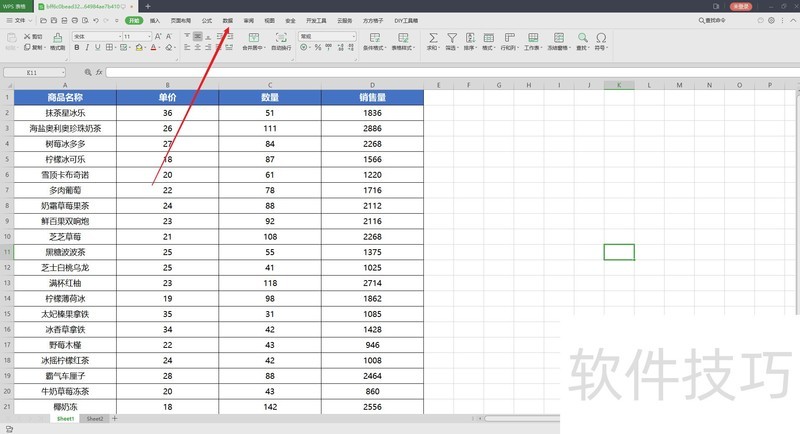Image resolution: width=800 pixels, height=434 pixels.
Task: Click the 查找命令 search command box
Action: (712, 20)
